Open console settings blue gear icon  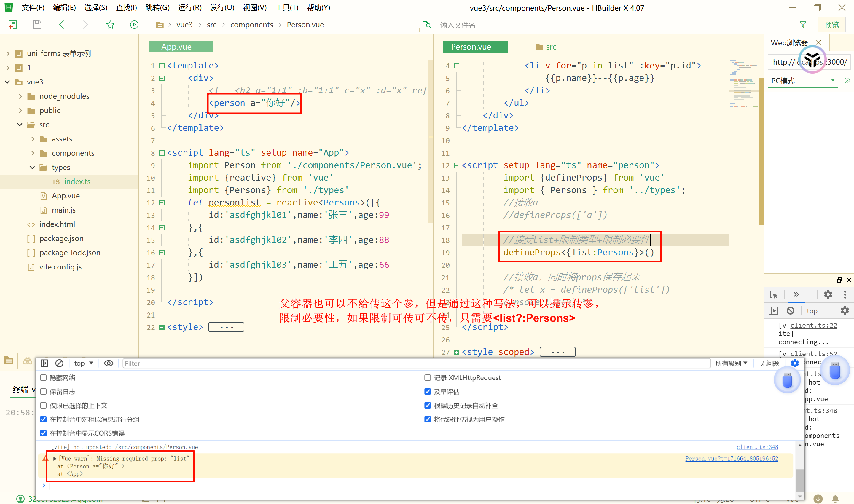coord(795,363)
